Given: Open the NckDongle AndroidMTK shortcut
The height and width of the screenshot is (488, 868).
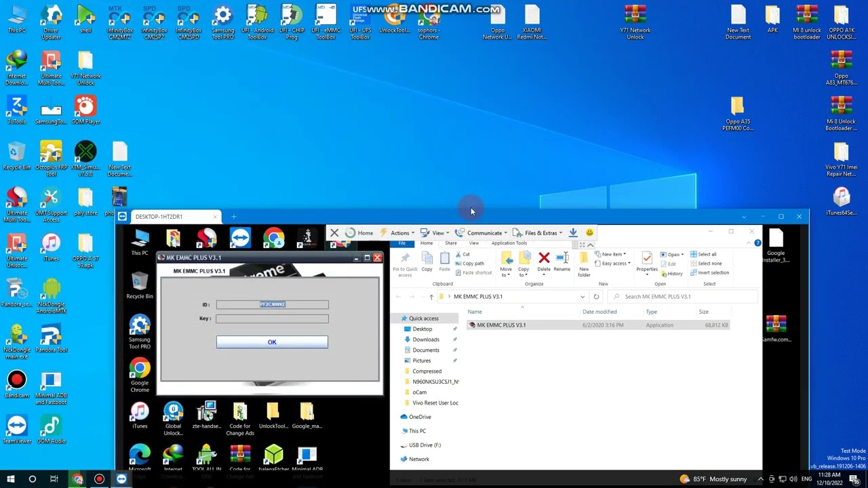Looking at the screenshot, I should point(51,296).
